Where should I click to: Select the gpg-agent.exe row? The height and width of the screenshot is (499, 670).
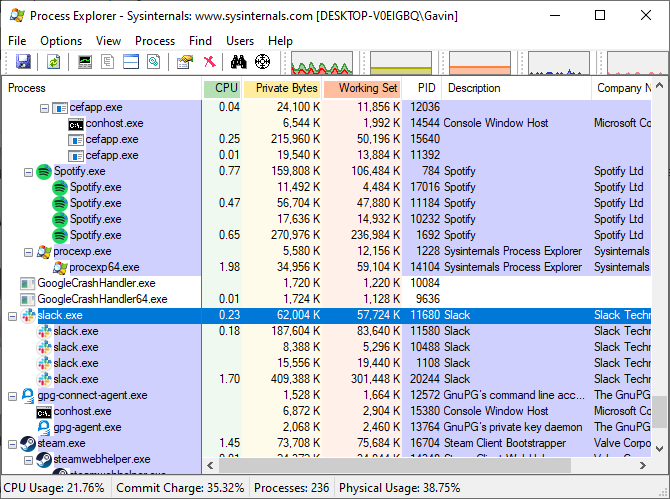pos(326,427)
